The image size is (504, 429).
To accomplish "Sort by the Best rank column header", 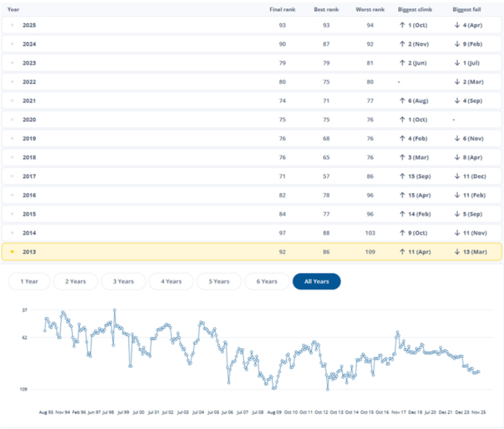I will click(327, 9).
